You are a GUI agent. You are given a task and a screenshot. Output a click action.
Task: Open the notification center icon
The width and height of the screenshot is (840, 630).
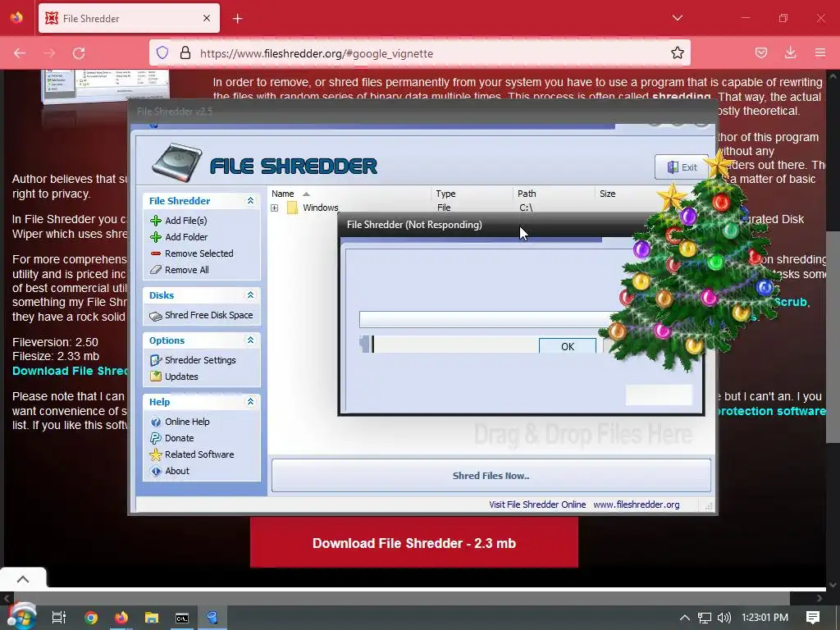(813, 618)
